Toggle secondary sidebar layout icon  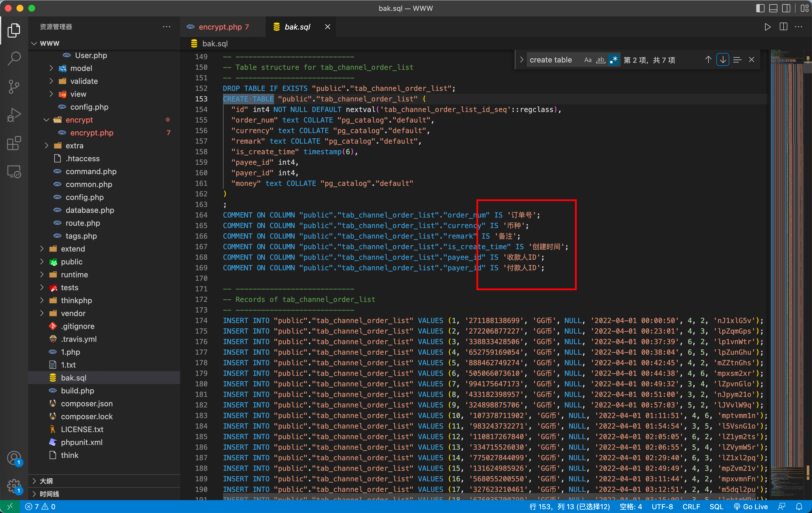[x=786, y=8]
